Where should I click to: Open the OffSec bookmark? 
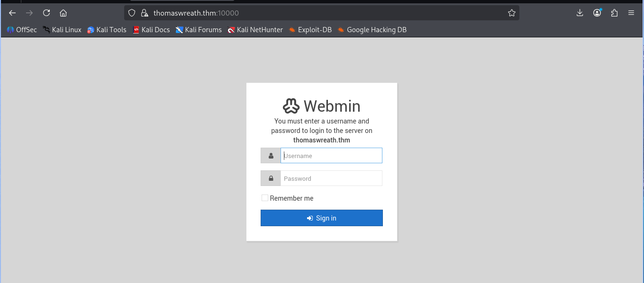click(22, 30)
